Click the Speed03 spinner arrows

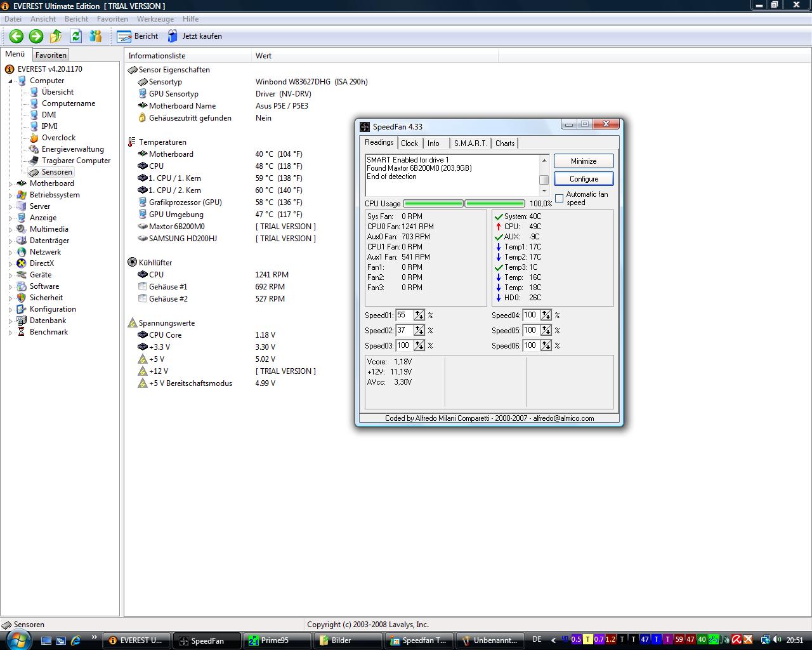[419, 345]
